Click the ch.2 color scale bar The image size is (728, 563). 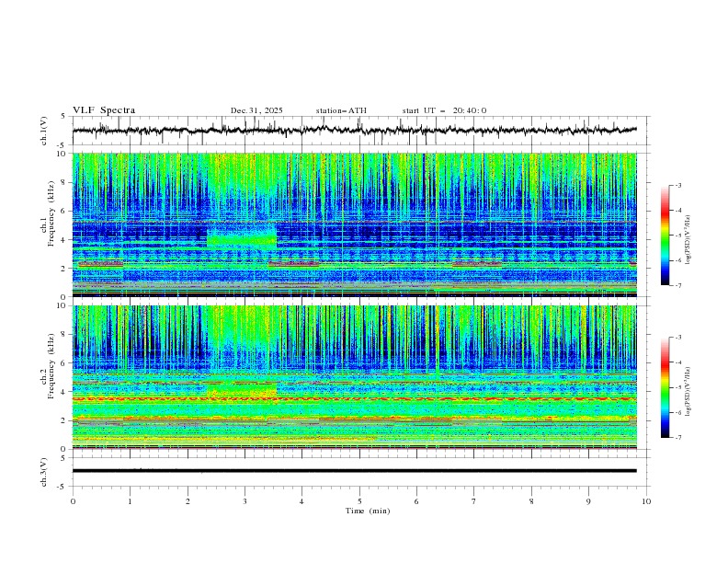665,387
